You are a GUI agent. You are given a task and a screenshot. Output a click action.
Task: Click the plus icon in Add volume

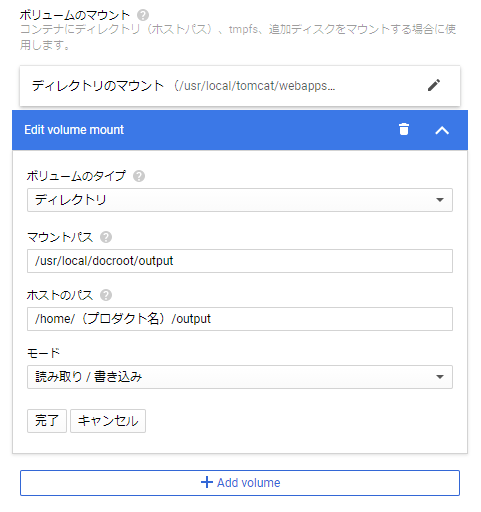207,482
